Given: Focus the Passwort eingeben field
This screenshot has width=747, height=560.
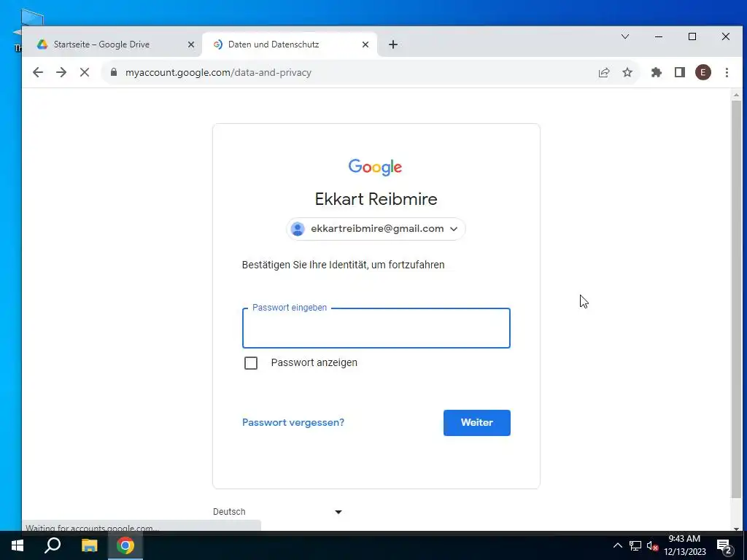Looking at the screenshot, I should pos(376,328).
